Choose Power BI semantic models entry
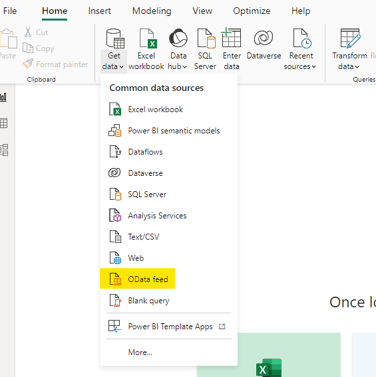The image size is (376, 377). pyautogui.click(x=169, y=131)
